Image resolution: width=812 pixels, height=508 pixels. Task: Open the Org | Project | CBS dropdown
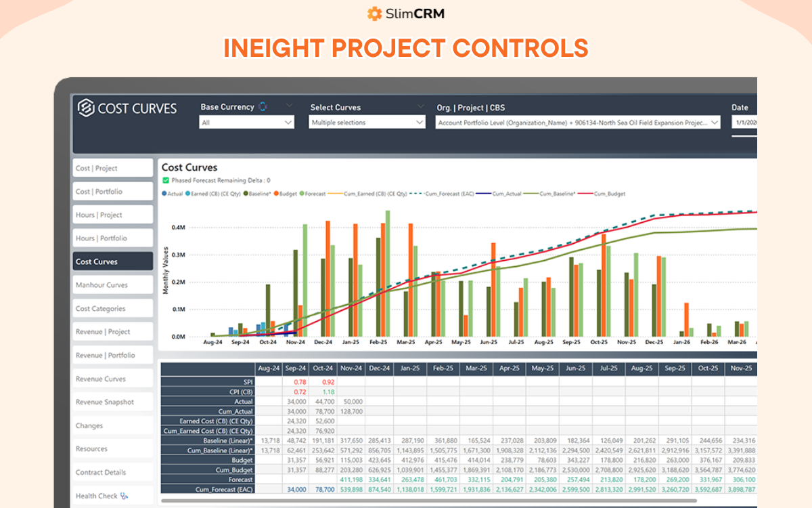pyautogui.click(x=579, y=123)
